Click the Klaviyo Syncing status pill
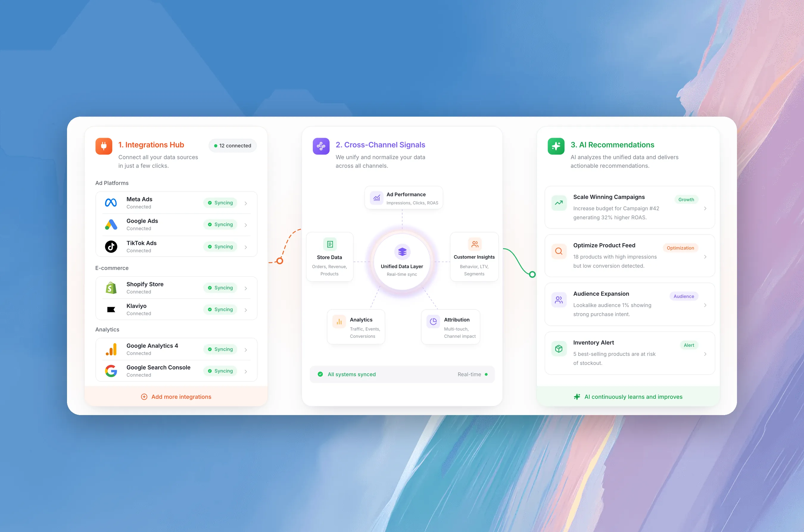 pyautogui.click(x=220, y=309)
